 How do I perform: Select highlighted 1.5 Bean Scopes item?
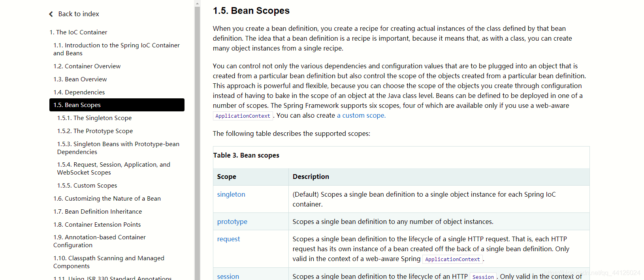[117, 105]
